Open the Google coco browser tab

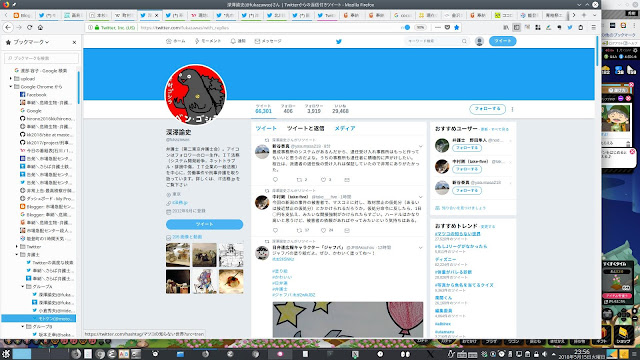click(x=403, y=15)
